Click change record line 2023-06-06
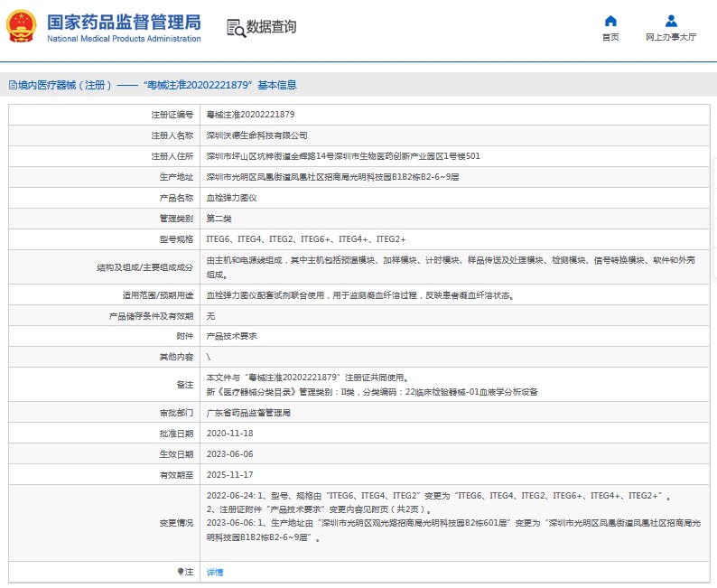 453,530
